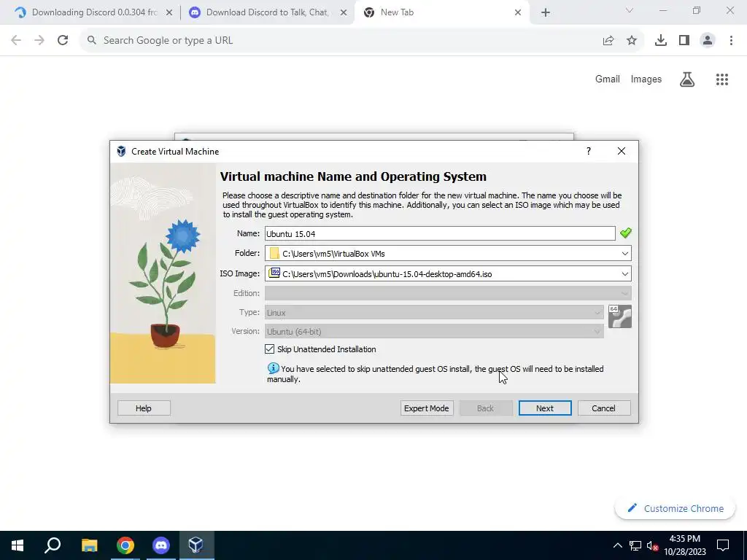Image resolution: width=747 pixels, height=560 pixels.
Task: Open the Version dropdown showing Ubuntu (64-bit)
Action: pos(434,332)
